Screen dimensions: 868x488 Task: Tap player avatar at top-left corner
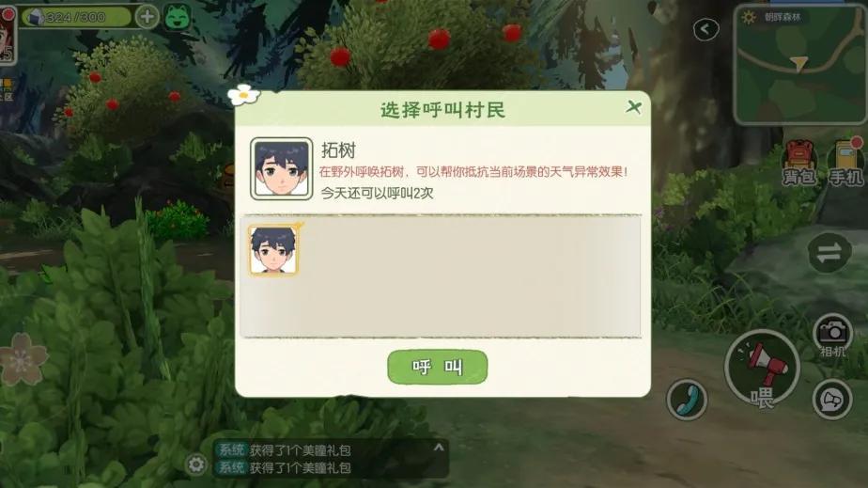tap(8, 36)
